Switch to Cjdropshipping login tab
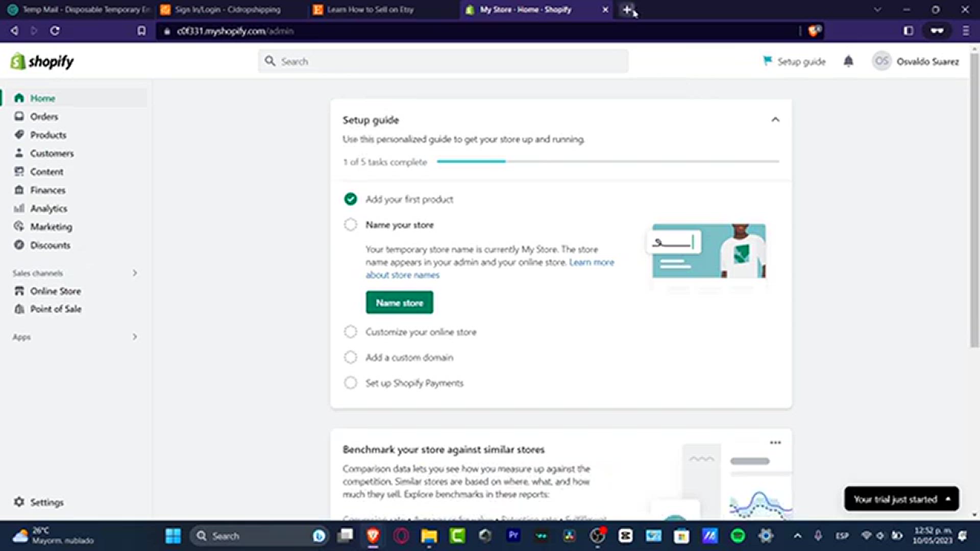This screenshot has height=551, width=980. (x=227, y=9)
